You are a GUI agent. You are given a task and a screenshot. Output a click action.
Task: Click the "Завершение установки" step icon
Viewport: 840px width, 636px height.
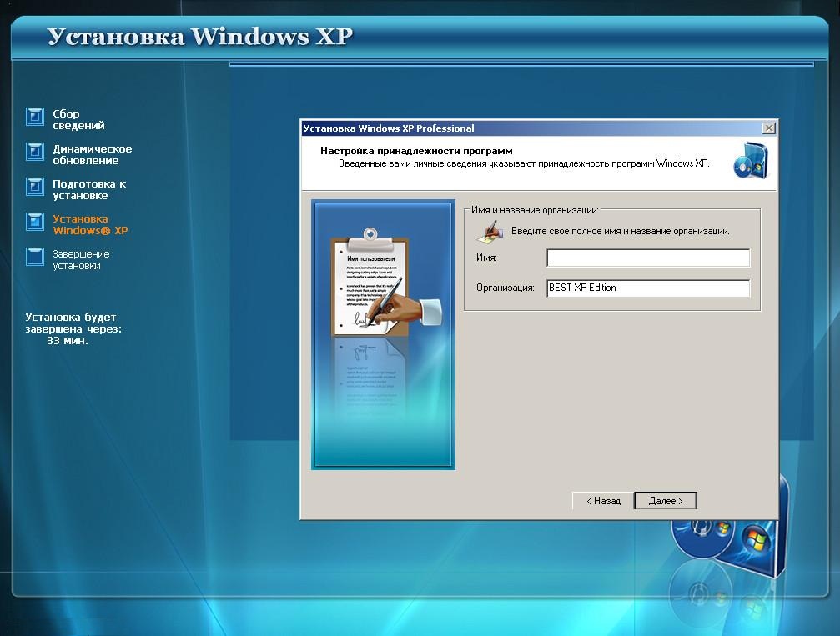point(34,256)
